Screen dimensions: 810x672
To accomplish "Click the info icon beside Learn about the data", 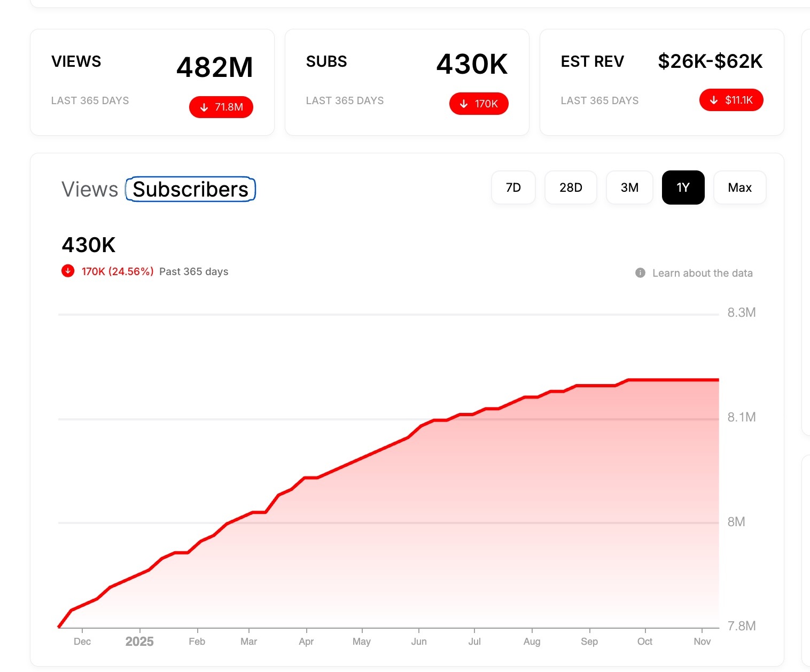I will [x=640, y=273].
